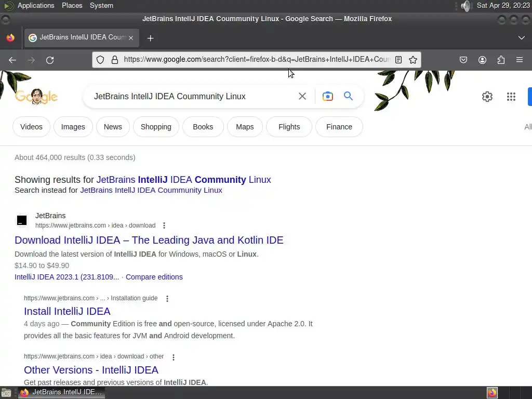
Task: Open the Pocket save icon
Action: [x=463, y=60]
